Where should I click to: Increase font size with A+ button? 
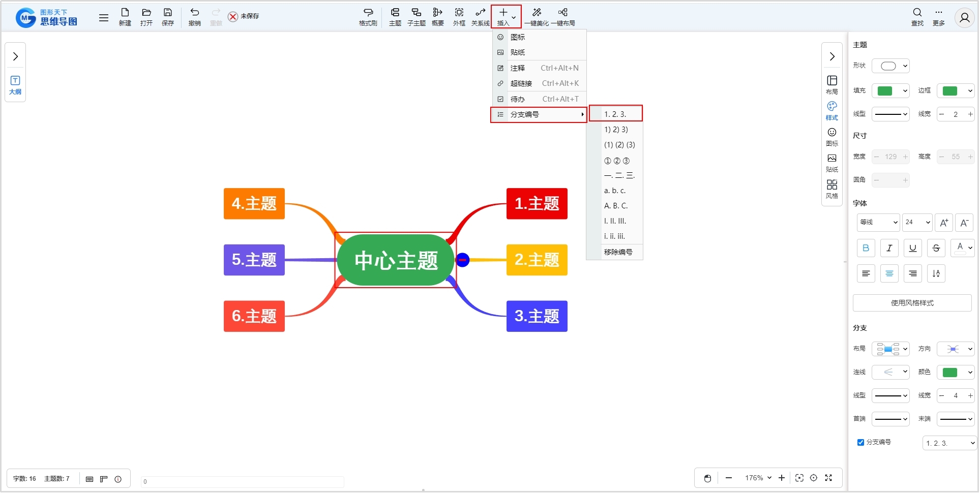(x=944, y=223)
